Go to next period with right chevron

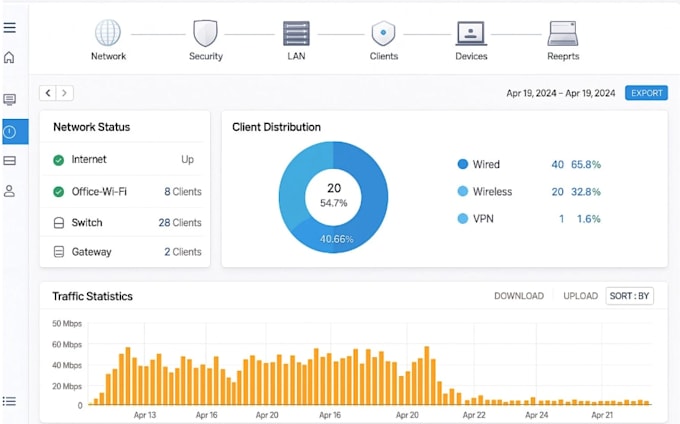(x=65, y=93)
